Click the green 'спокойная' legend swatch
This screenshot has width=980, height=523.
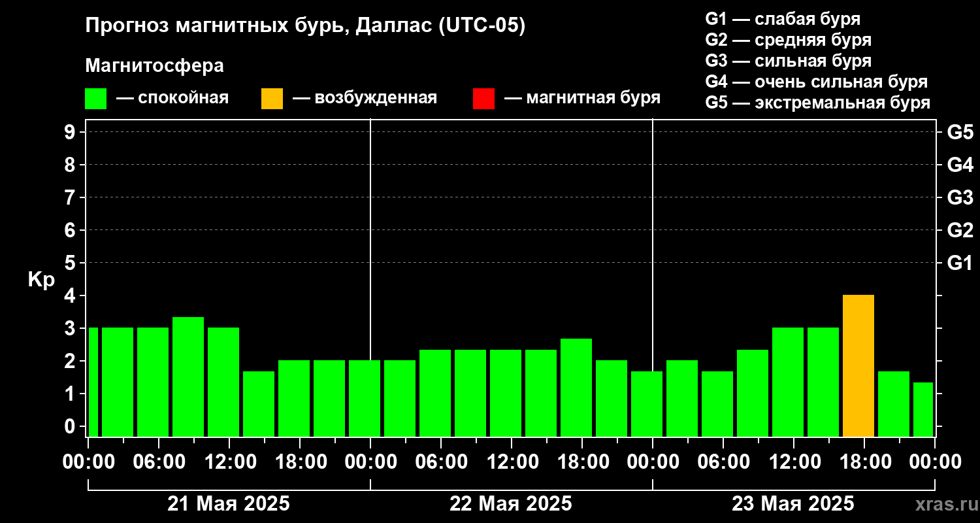point(95,99)
